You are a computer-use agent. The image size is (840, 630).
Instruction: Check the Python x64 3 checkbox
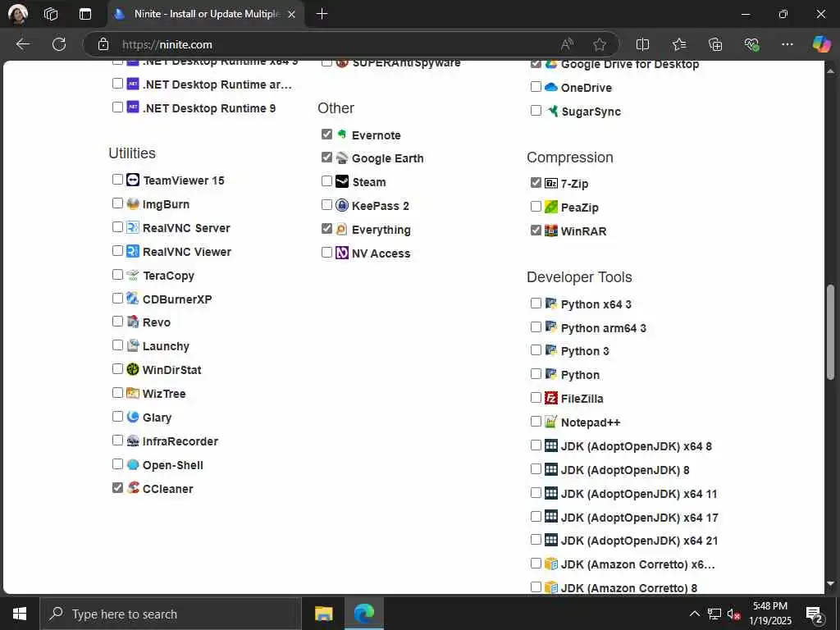click(536, 304)
